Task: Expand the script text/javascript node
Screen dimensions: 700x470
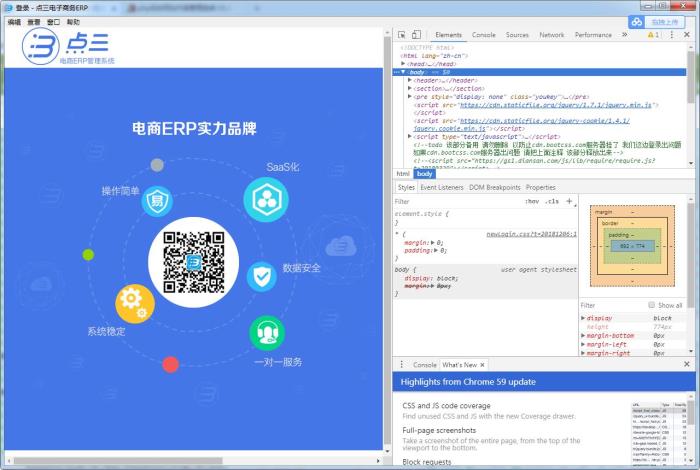Action: point(410,137)
